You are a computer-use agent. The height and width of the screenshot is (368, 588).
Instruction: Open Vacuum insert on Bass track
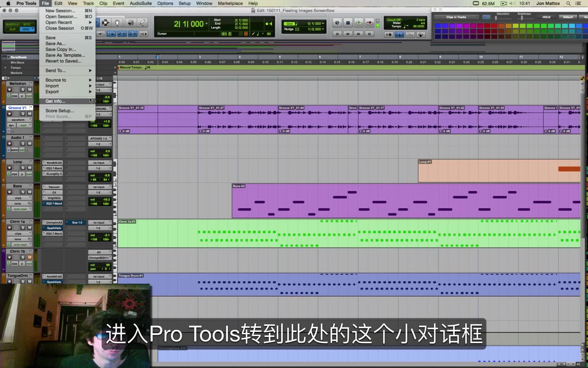pos(53,187)
